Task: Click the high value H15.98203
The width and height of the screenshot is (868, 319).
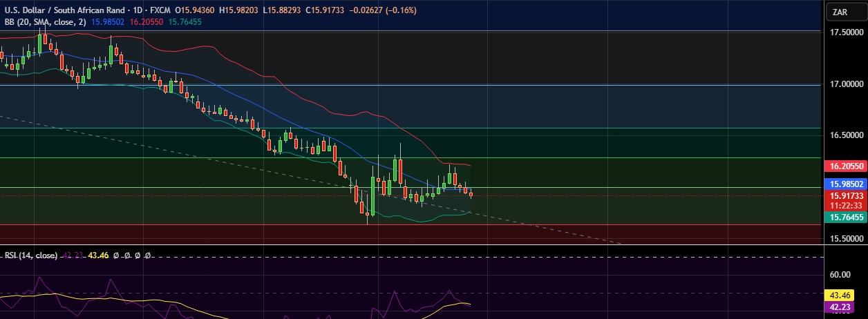Action: point(238,11)
